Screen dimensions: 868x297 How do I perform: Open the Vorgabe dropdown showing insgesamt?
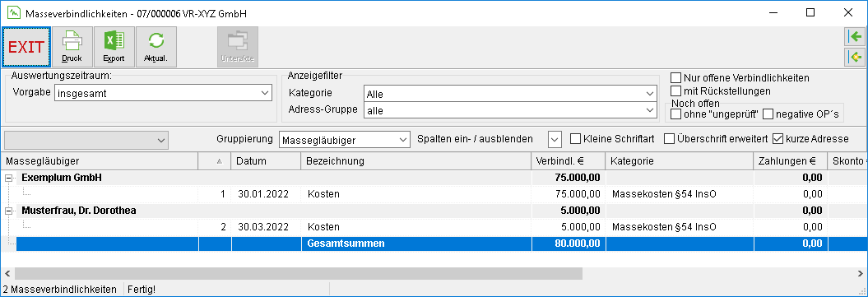164,94
